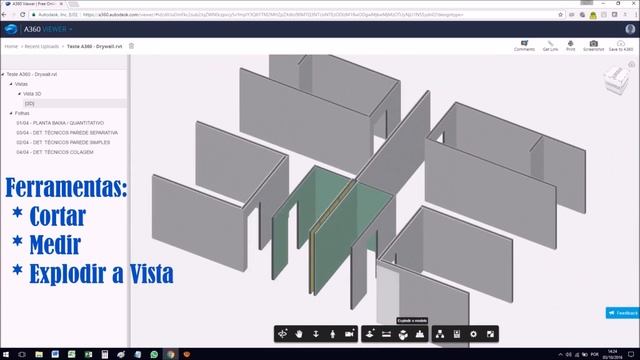Open sheet 01/04 - PLANTA BAIXA / QUANTITATIVO
The image size is (640, 360).
pos(60,123)
